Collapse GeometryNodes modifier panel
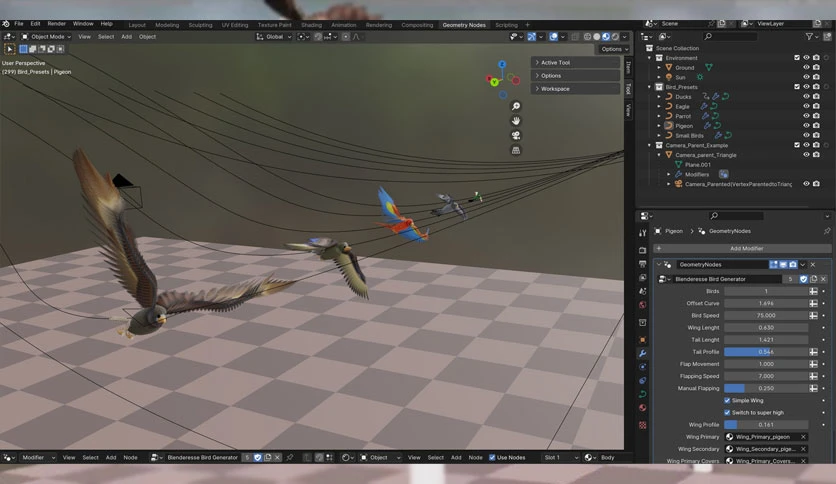Screen dimensions: 836x484 pyautogui.click(x=659, y=264)
